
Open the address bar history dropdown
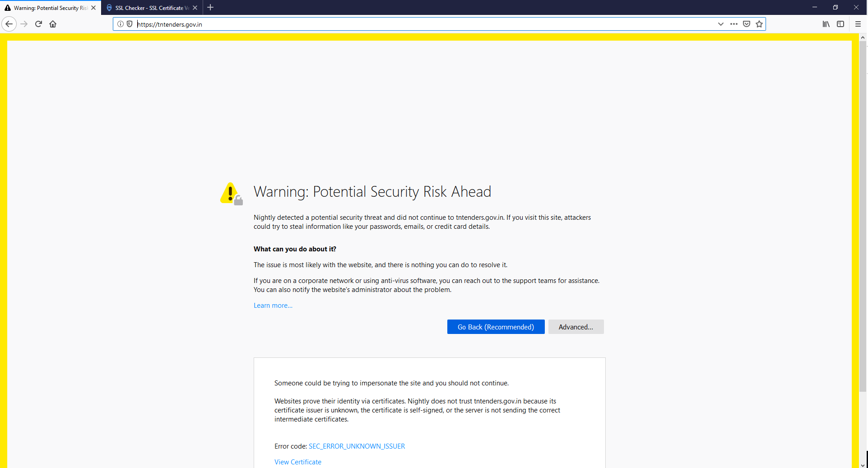tap(720, 24)
